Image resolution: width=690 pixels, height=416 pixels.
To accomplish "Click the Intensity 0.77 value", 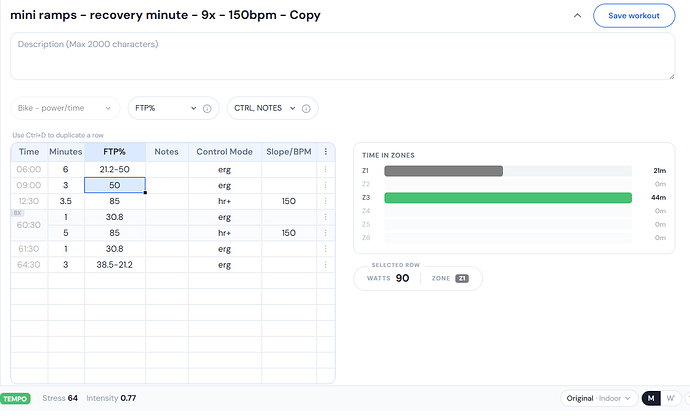I will pos(111,398).
